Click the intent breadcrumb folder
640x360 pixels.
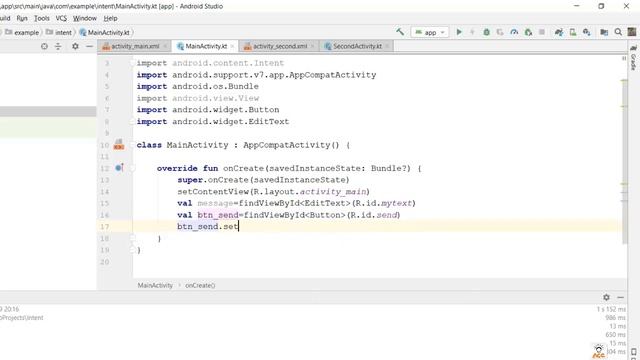59,32
